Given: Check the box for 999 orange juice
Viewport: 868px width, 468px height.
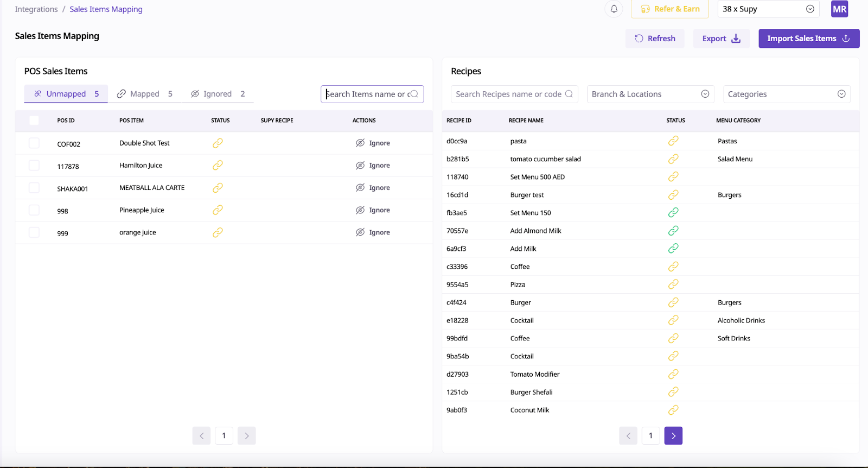Looking at the screenshot, I should (x=34, y=232).
